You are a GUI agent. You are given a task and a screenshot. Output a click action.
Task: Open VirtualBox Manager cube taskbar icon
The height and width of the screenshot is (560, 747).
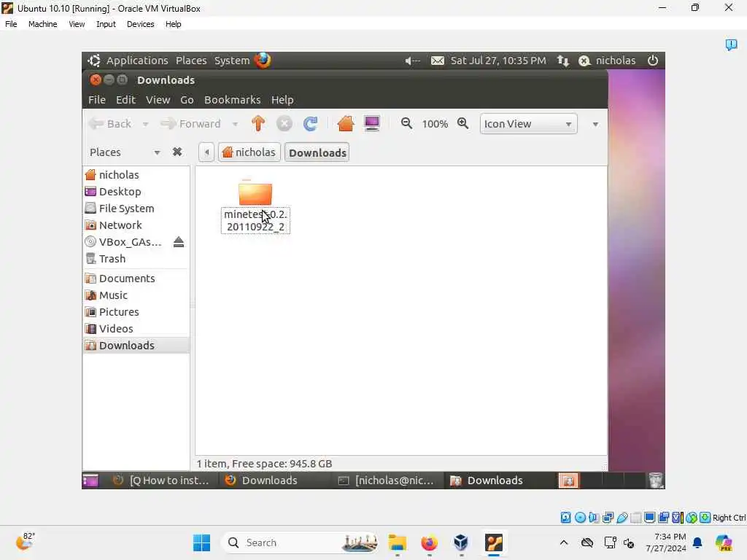pos(461,542)
